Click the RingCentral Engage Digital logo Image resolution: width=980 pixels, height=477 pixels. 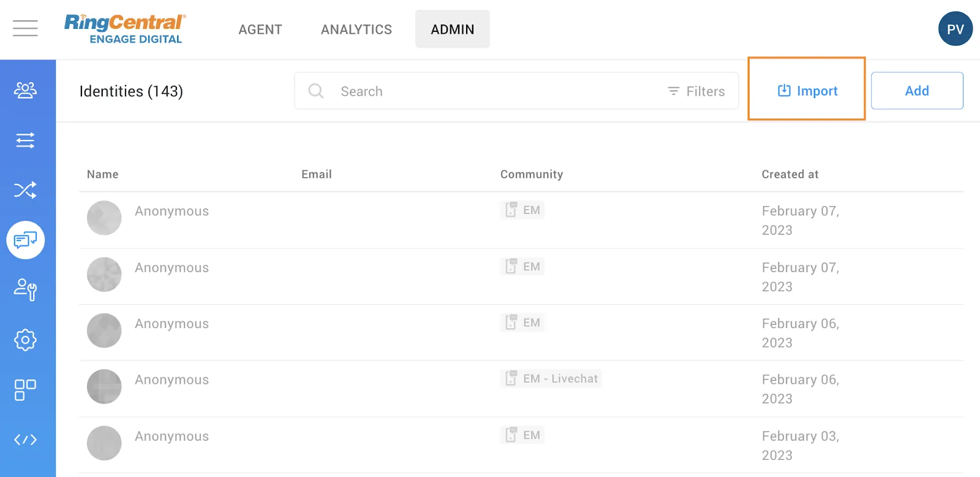124,29
